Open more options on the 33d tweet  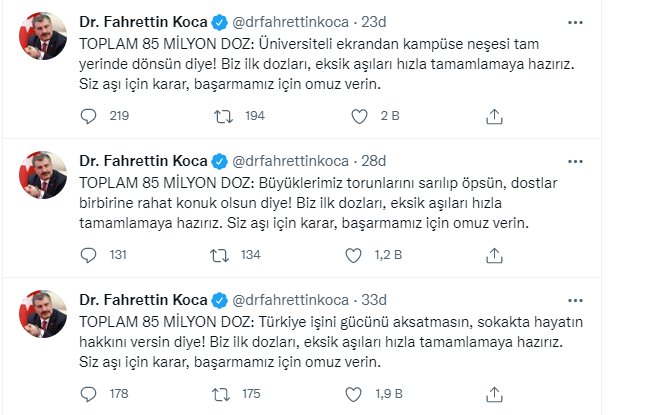(575, 300)
